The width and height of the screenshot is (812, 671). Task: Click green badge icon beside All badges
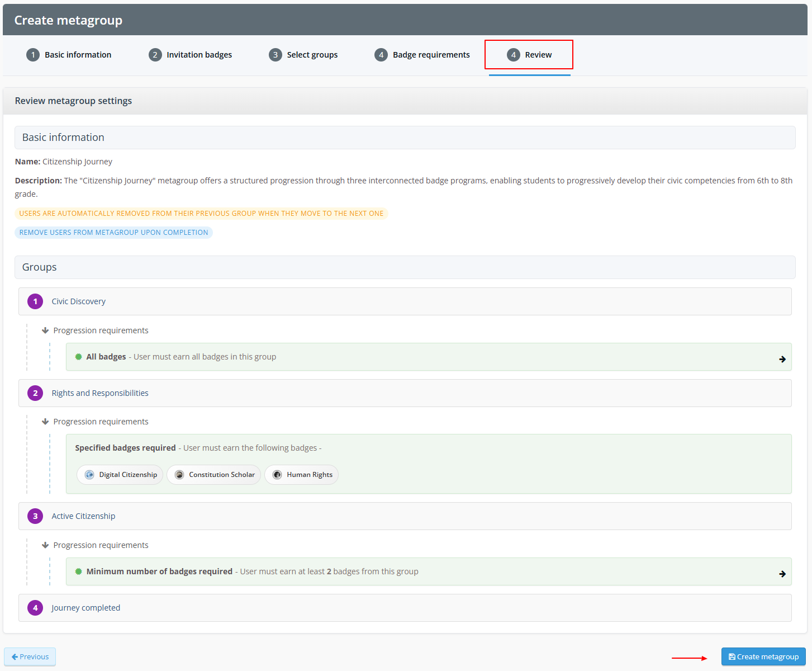[x=79, y=357]
